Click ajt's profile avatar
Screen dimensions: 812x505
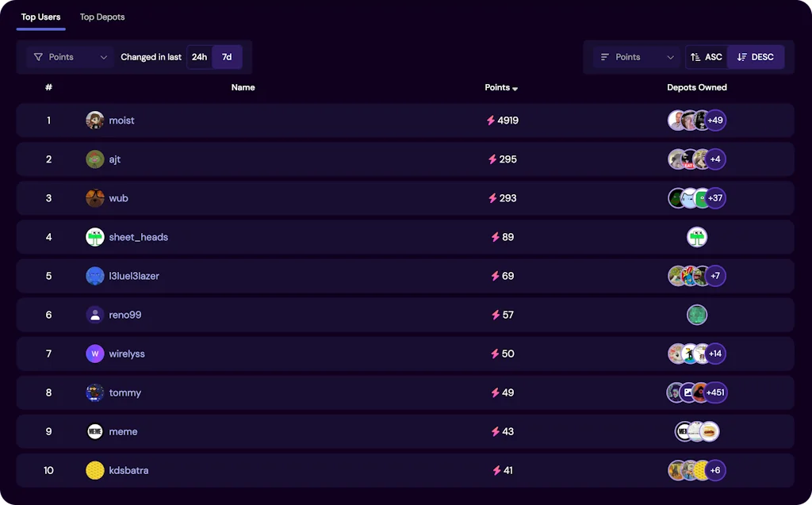click(95, 159)
